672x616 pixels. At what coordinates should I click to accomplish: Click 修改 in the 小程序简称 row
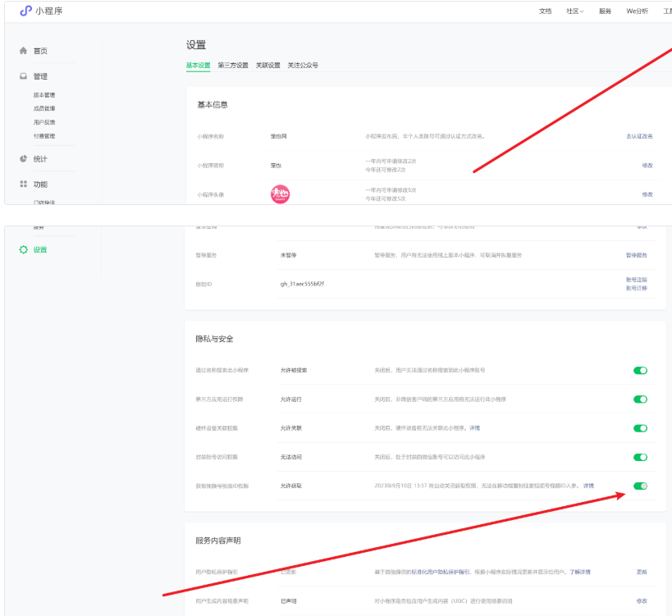(x=647, y=166)
